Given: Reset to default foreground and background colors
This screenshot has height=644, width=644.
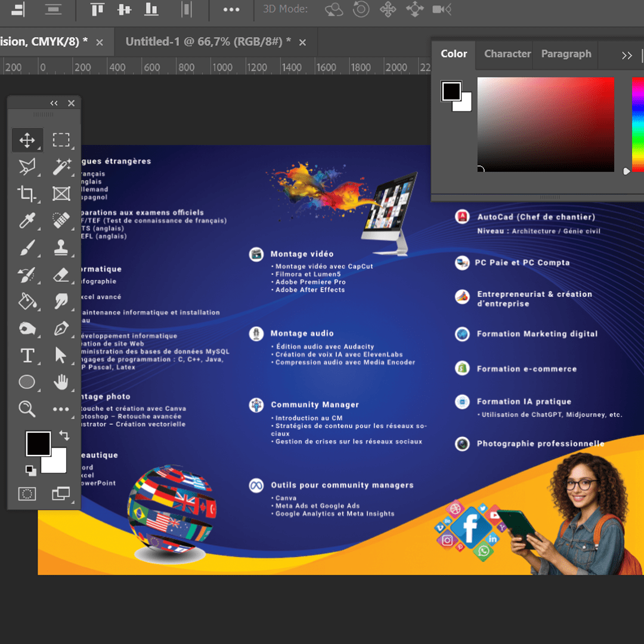Looking at the screenshot, I should (30, 470).
